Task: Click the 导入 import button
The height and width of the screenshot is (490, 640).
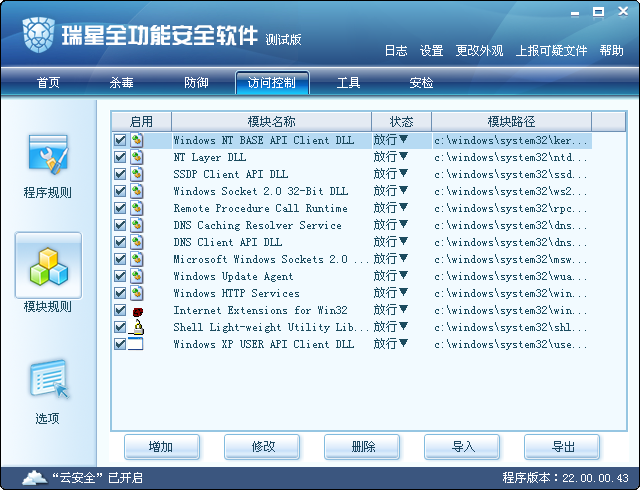Action: [462, 447]
